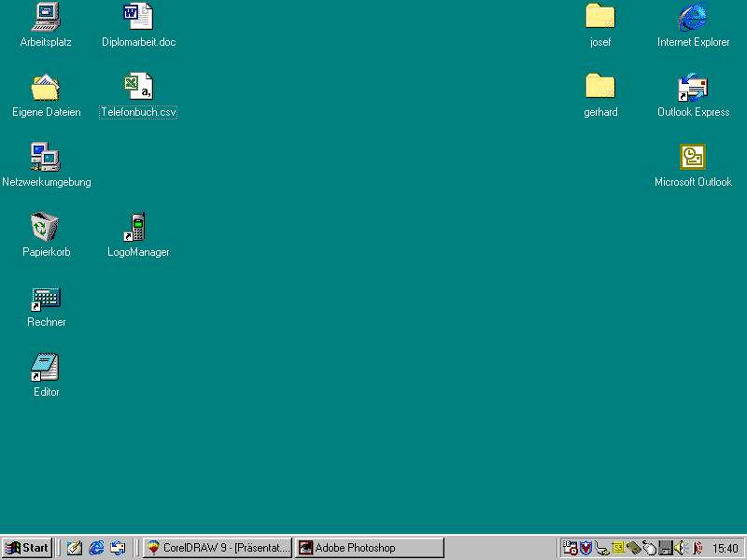Viewport: 747px width, 560px height.
Task: Select the Netzwerkumgebung icon
Action: (46, 157)
